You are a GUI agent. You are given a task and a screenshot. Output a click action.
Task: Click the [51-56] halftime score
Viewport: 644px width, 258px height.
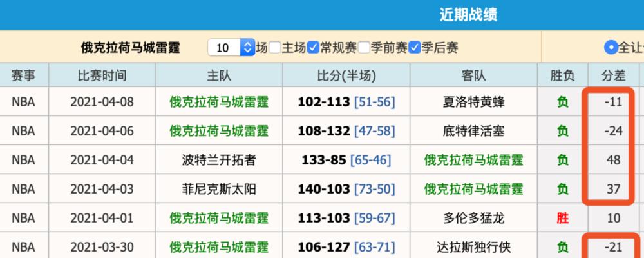[375, 102]
